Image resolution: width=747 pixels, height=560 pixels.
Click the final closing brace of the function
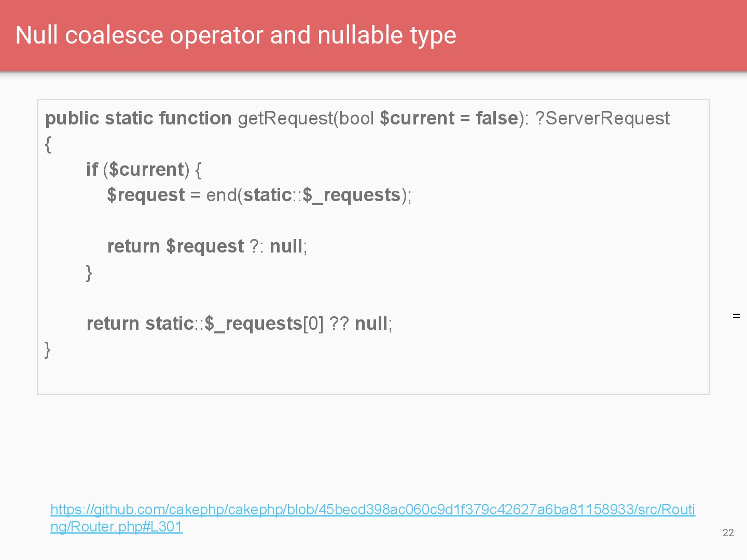tap(48, 349)
